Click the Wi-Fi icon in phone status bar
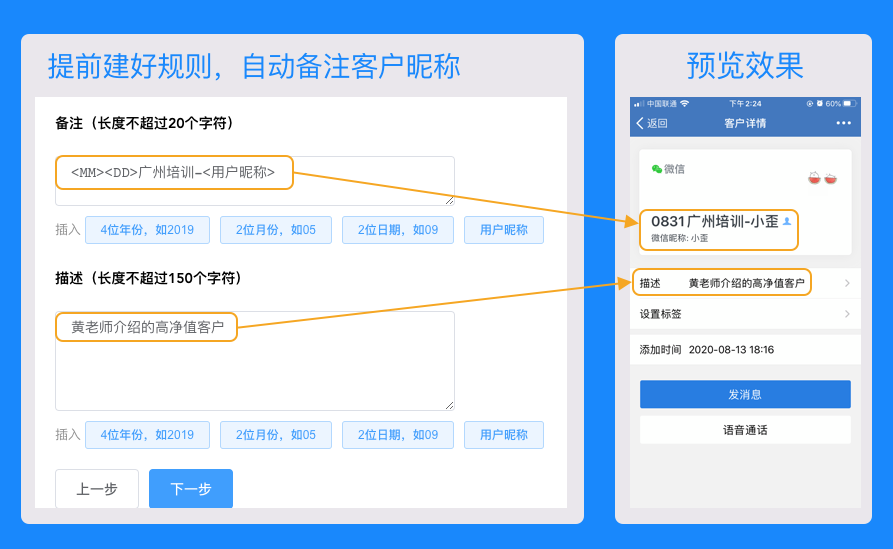Viewport: 893px width, 549px height. (685, 103)
